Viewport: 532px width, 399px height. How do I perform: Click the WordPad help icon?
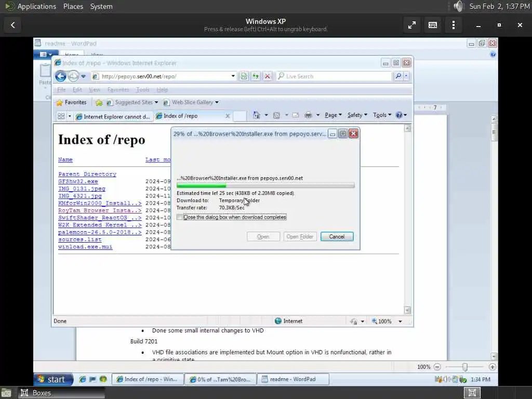493,54
